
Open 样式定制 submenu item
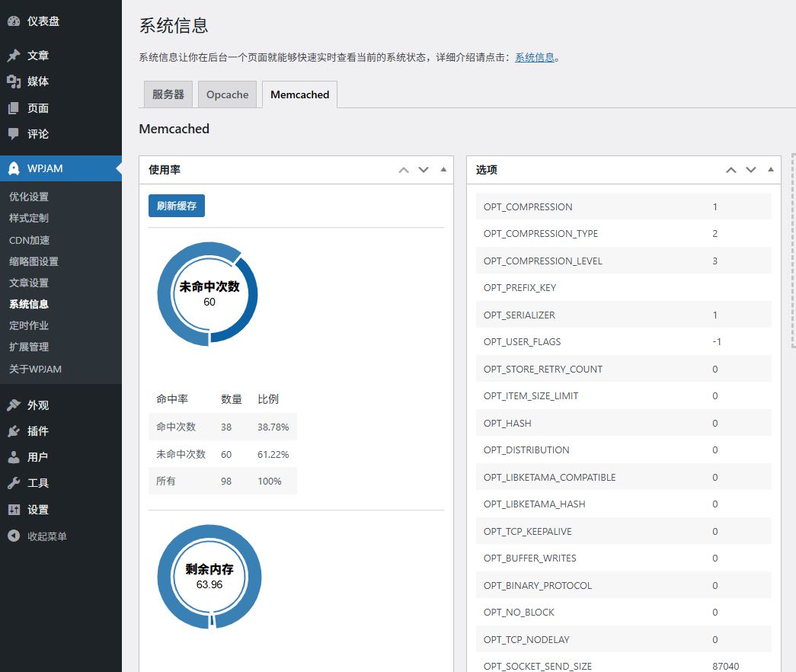(29, 218)
